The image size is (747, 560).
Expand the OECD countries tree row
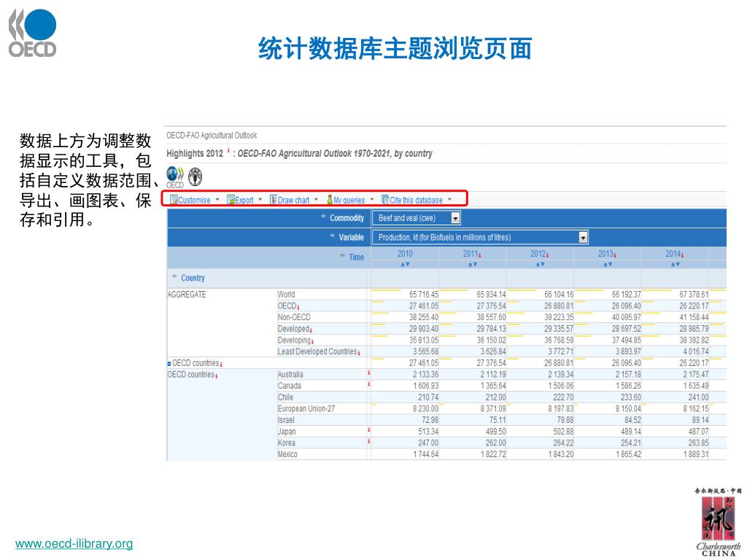click(x=169, y=363)
